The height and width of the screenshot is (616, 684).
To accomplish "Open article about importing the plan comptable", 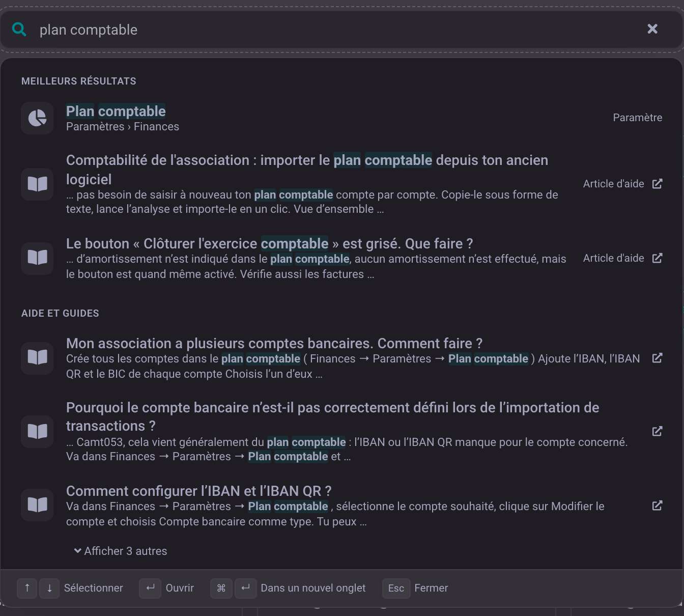I will click(307, 170).
